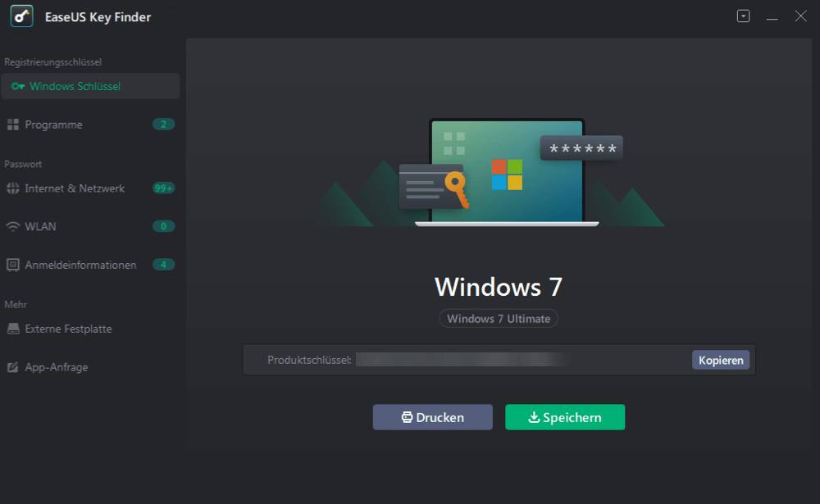Click the Externe Festplatte drive icon

[13, 329]
